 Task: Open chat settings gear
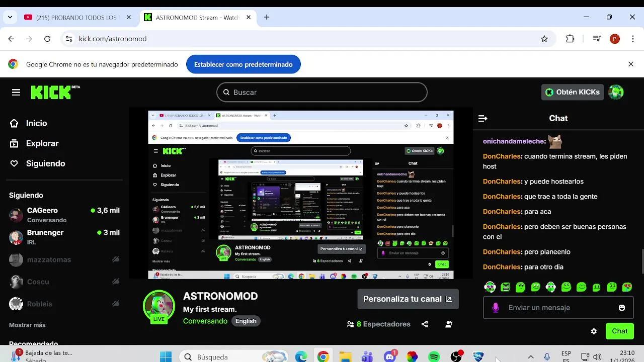click(594, 331)
